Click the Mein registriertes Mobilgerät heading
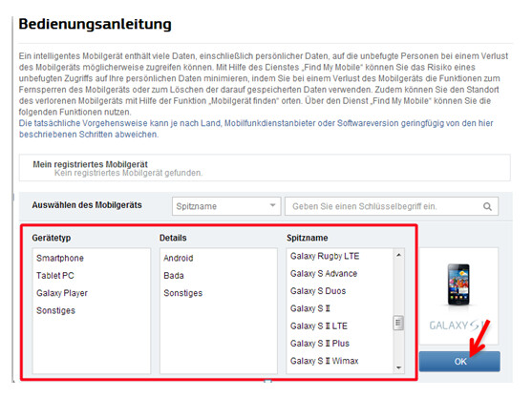This screenshot has height=399, width=532. 90,164
